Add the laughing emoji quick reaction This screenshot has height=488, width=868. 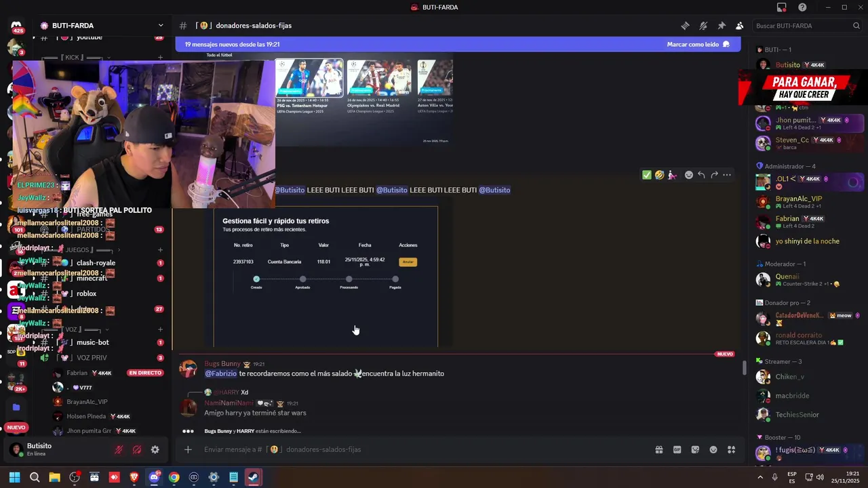pos(659,175)
